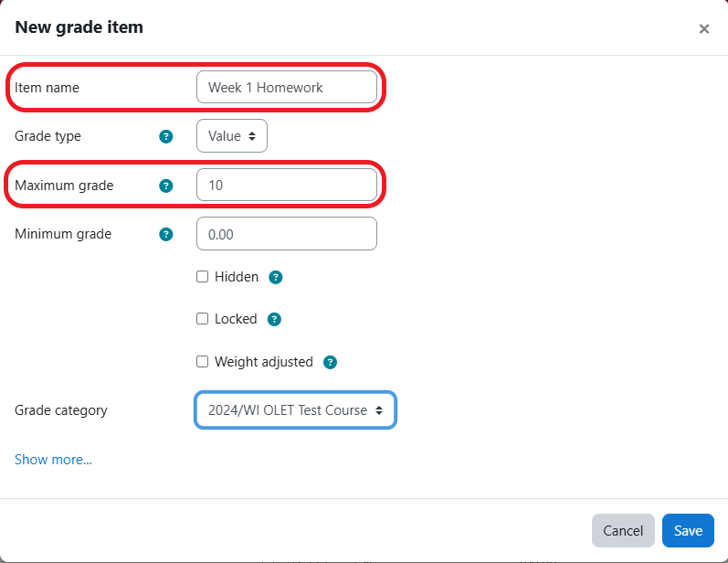Expand the Show more section
Image resolution: width=728 pixels, height=563 pixels.
(x=53, y=460)
